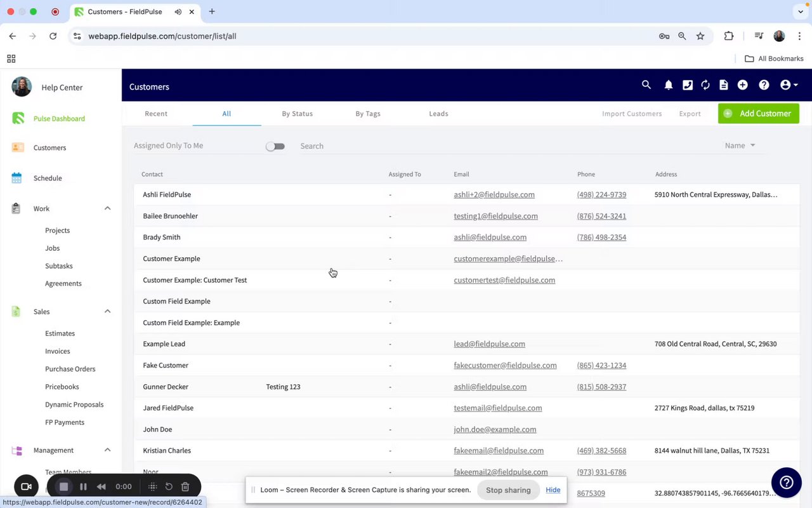The image size is (812, 508).
Task: Click the Loom camera toggle button
Action: click(x=27, y=486)
